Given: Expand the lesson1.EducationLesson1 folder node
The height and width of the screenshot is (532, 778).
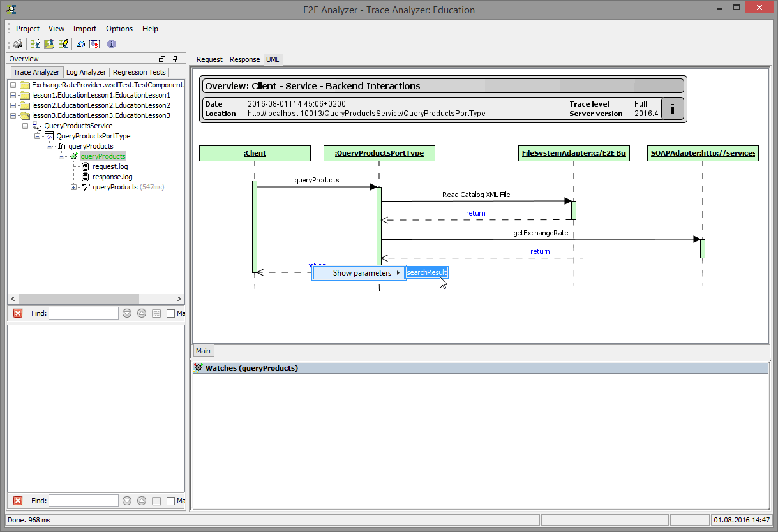Looking at the screenshot, I should click(13, 95).
